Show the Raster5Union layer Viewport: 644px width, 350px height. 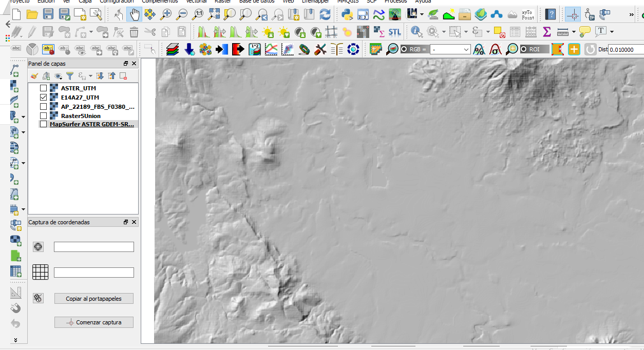[x=43, y=116]
